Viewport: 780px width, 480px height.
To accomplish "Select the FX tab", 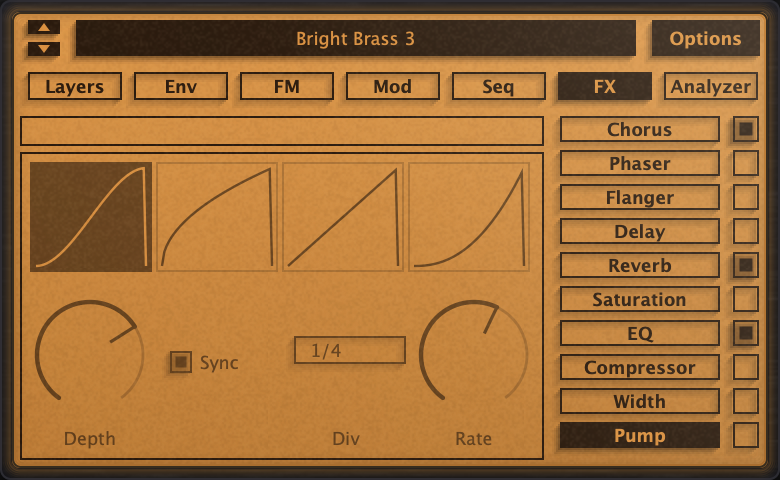I will point(604,87).
